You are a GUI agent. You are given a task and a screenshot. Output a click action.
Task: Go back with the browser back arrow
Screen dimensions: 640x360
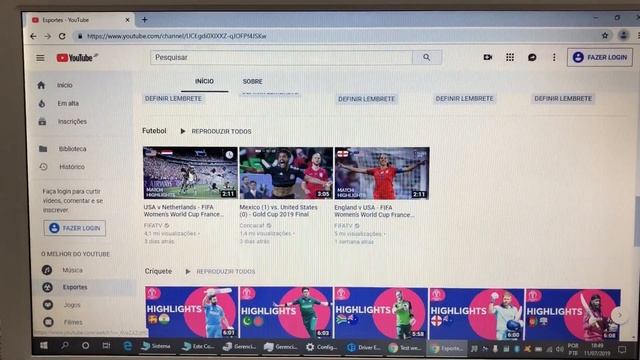33,36
